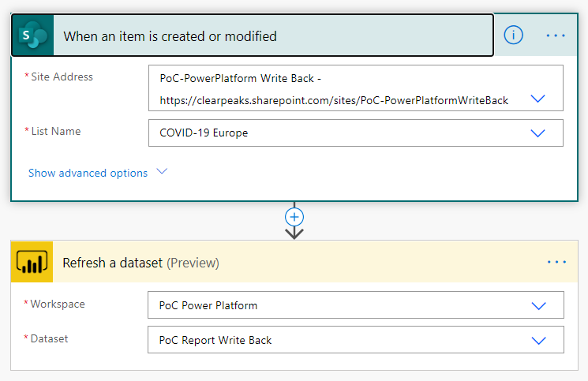Open info for the SharePoint trigger

[513, 35]
